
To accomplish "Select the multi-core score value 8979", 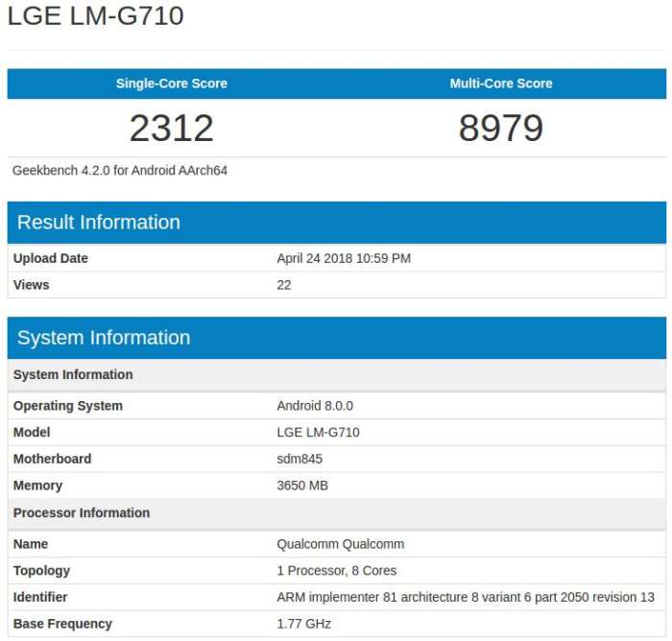I will (501, 128).
